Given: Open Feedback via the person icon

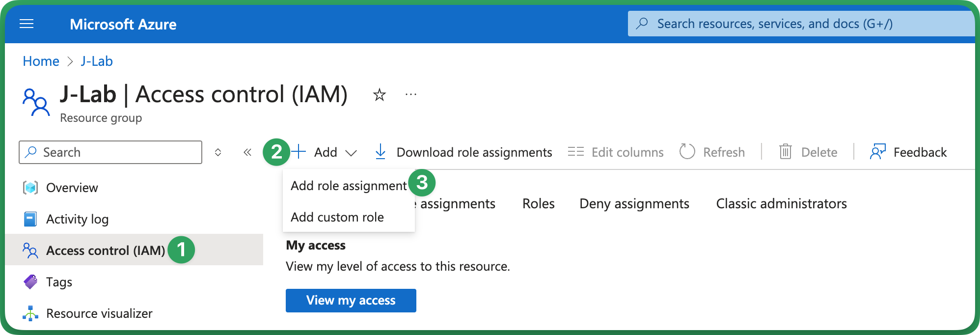Looking at the screenshot, I should coord(877,152).
